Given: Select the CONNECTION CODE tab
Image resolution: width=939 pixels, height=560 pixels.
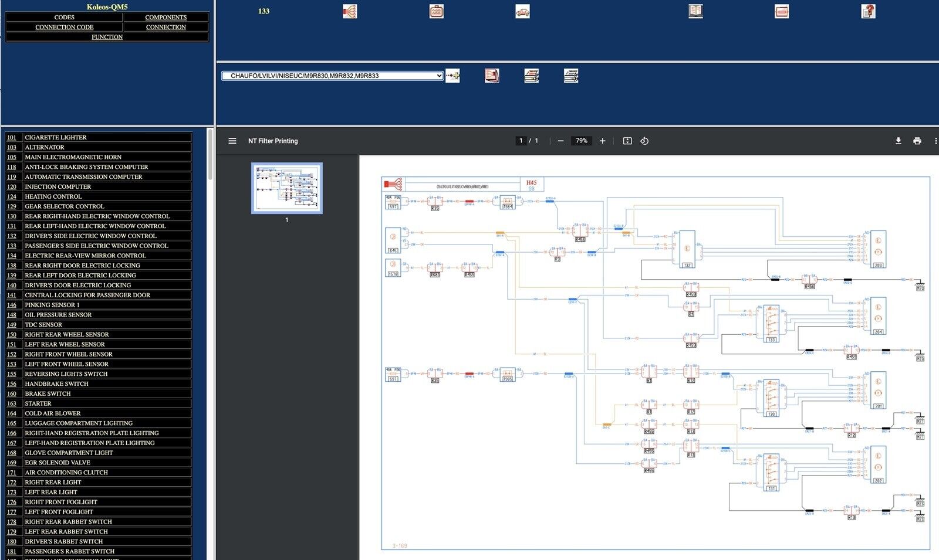Looking at the screenshot, I should (64, 27).
